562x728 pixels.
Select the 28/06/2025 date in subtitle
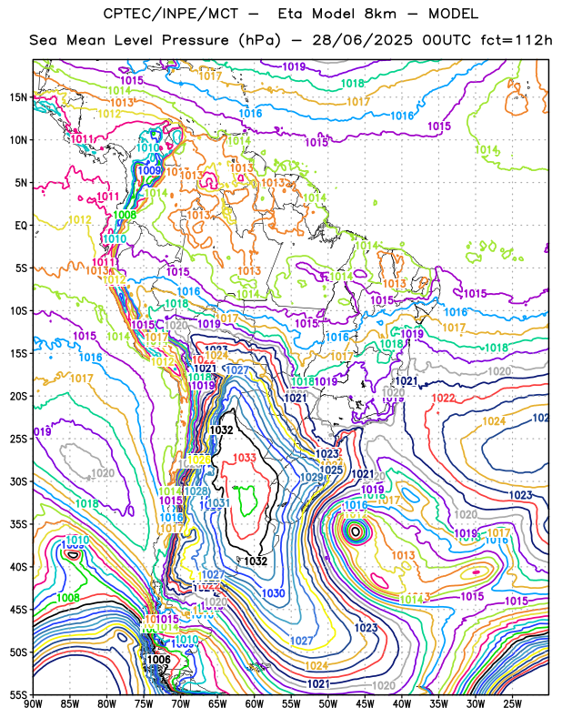(362, 40)
